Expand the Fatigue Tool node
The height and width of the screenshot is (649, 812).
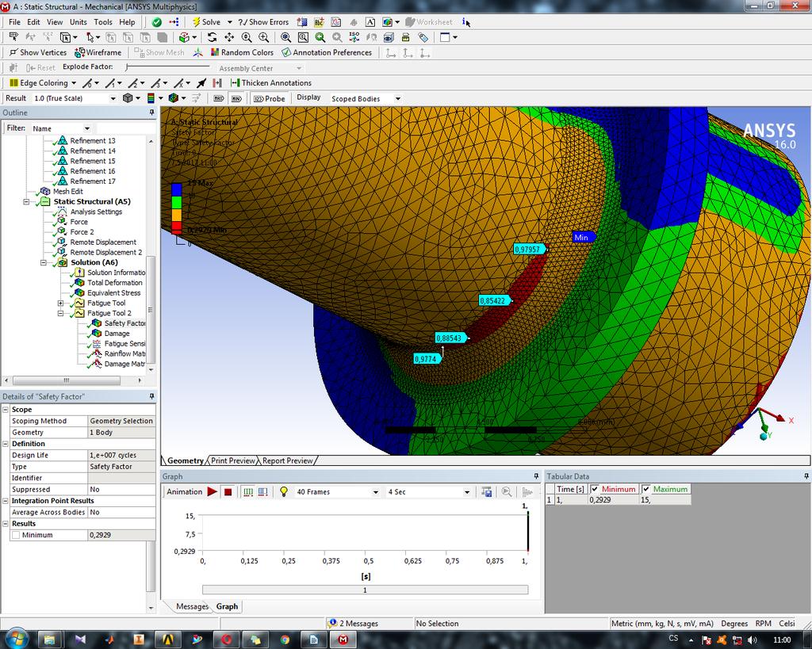60,304
